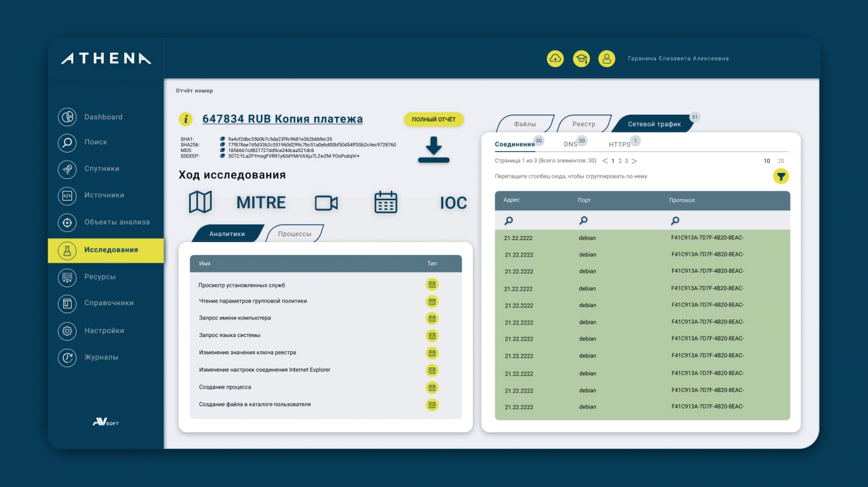
Task: Download the report via download arrow icon
Action: point(434,150)
